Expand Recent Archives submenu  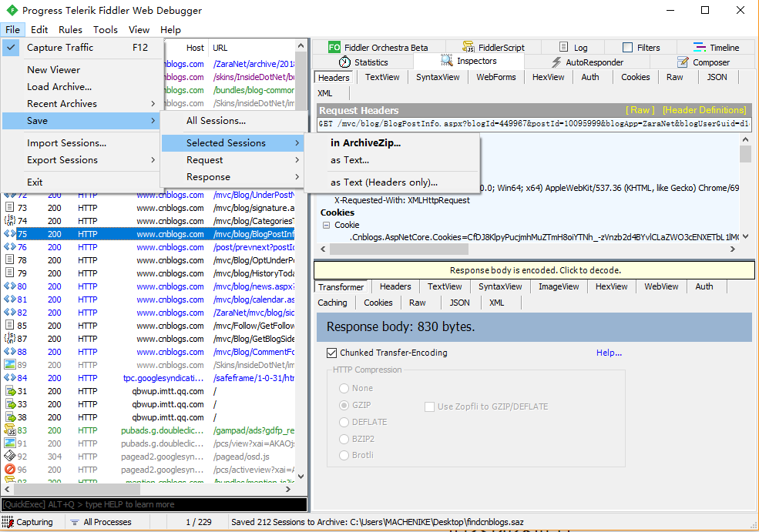(x=80, y=103)
